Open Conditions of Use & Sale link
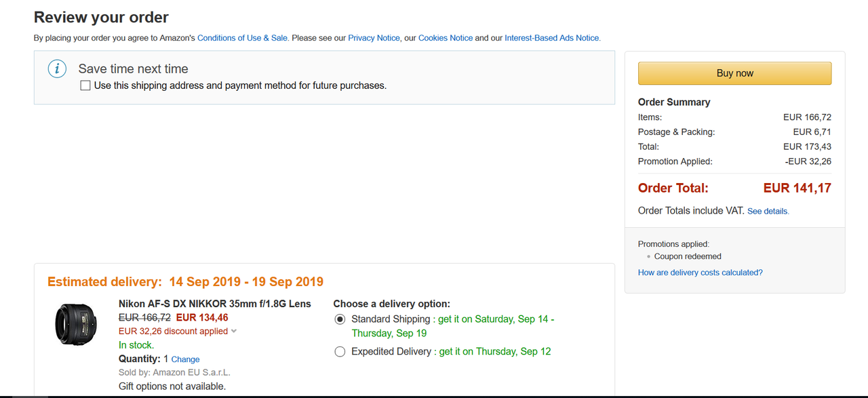868x398 pixels. pos(243,38)
